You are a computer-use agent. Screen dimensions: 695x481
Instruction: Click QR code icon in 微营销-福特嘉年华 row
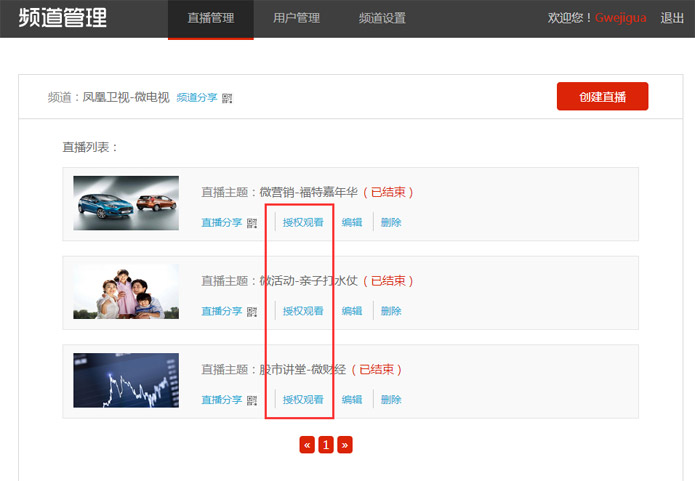pyautogui.click(x=252, y=223)
